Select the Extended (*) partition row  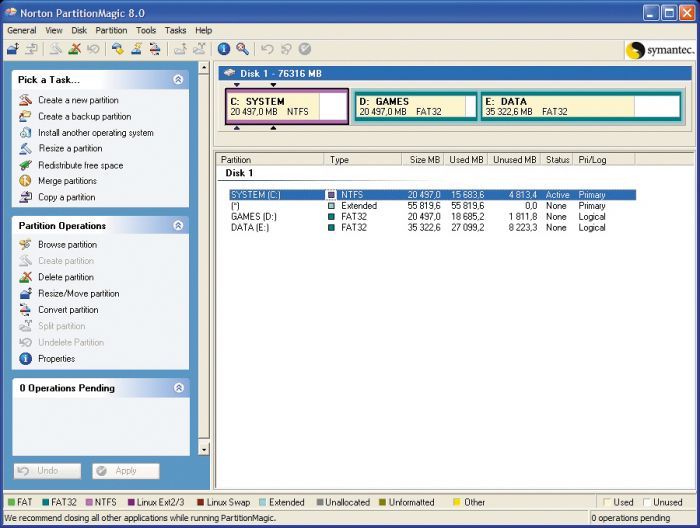[432, 206]
